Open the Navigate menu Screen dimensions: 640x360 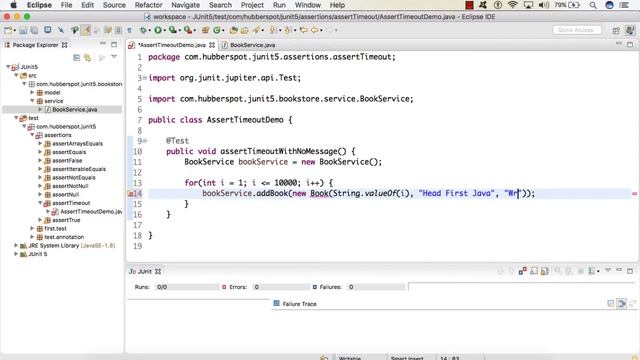click(x=185, y=5)
